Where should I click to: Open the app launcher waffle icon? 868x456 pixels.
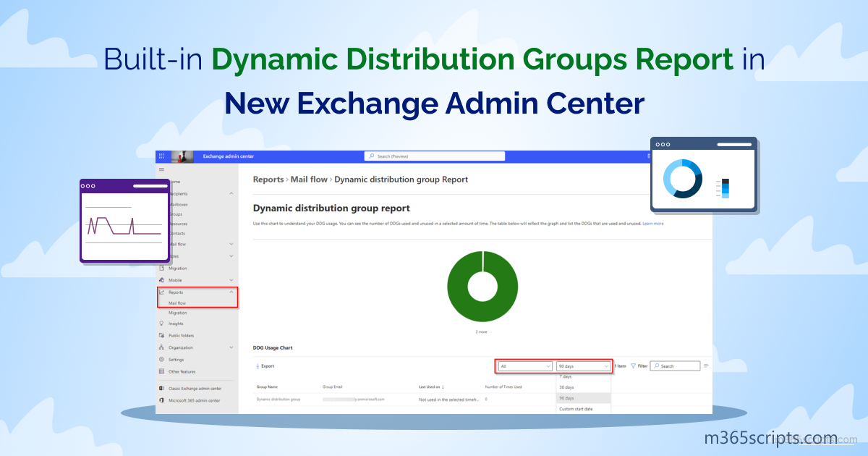(161, 156)
